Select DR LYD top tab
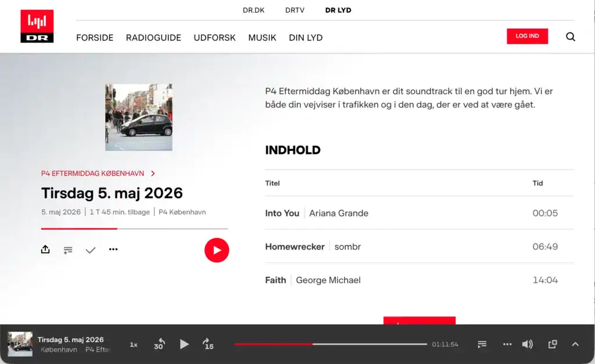Screen dimensions: 595x364 [338, 10]
